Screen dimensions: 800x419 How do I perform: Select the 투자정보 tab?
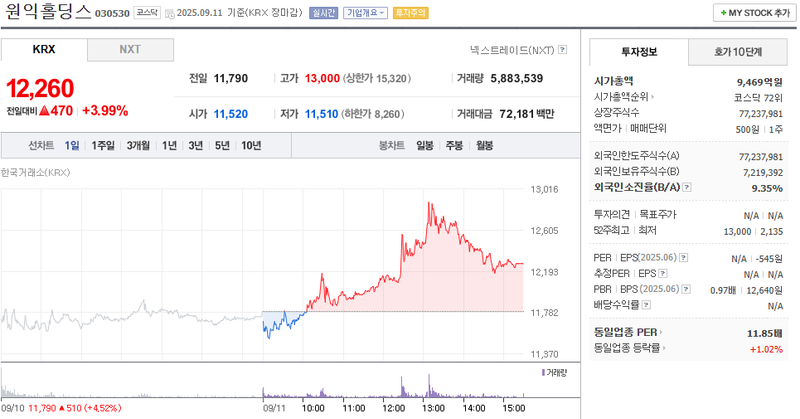(639, 52)
